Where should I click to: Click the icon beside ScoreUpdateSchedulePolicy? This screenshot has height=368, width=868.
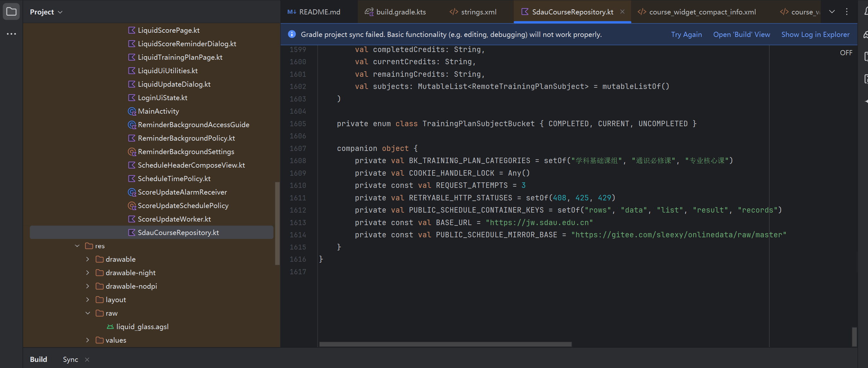[132, 206]
